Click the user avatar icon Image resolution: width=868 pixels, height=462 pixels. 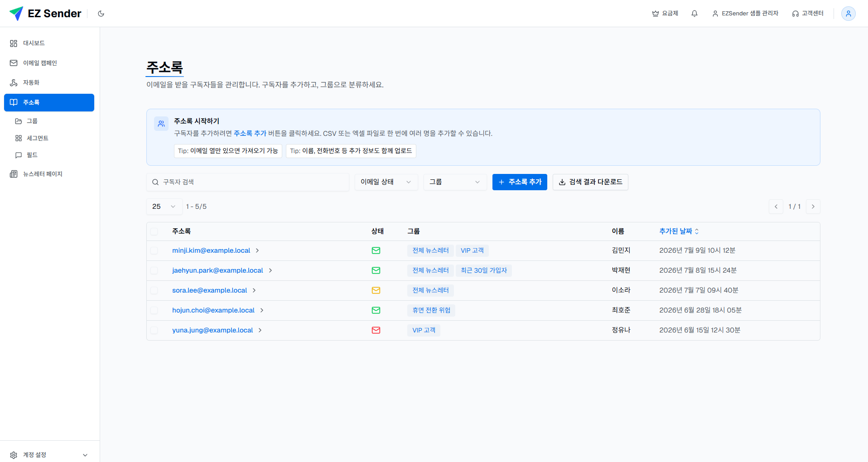(848, 14)
